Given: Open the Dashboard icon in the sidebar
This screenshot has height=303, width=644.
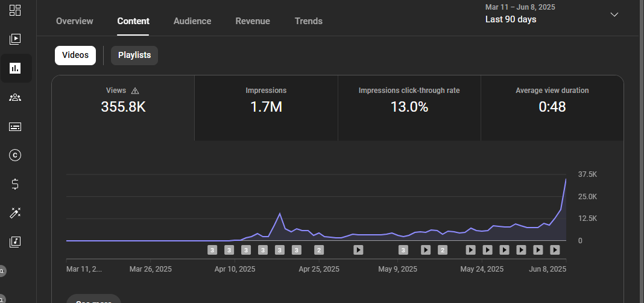Looking at the screenshot, I should pyautogui.click(x=16, y=10).
